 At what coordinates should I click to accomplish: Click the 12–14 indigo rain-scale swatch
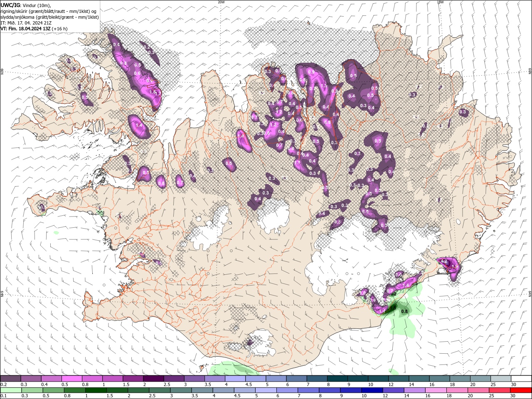(393, 390)
